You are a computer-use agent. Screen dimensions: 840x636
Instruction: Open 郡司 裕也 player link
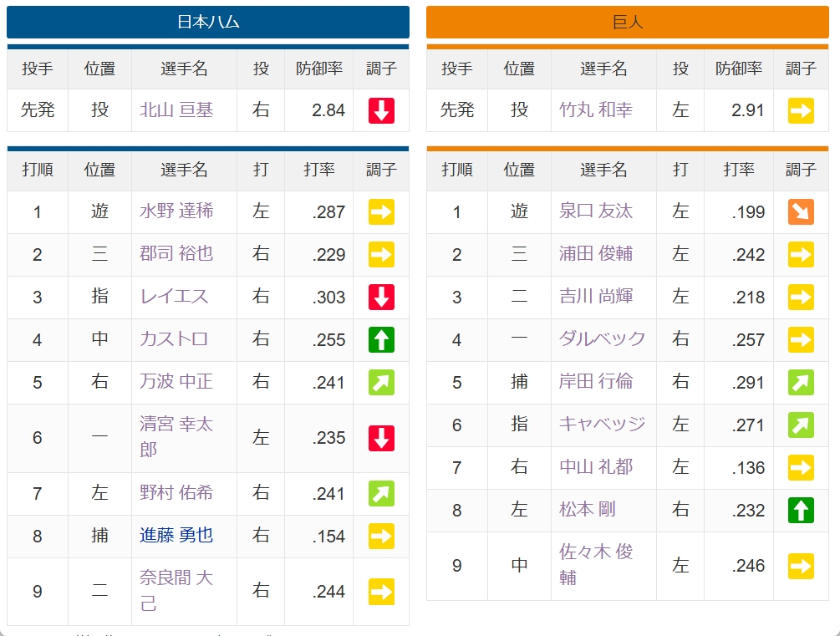pyautogui.click(x=176, y=254)
